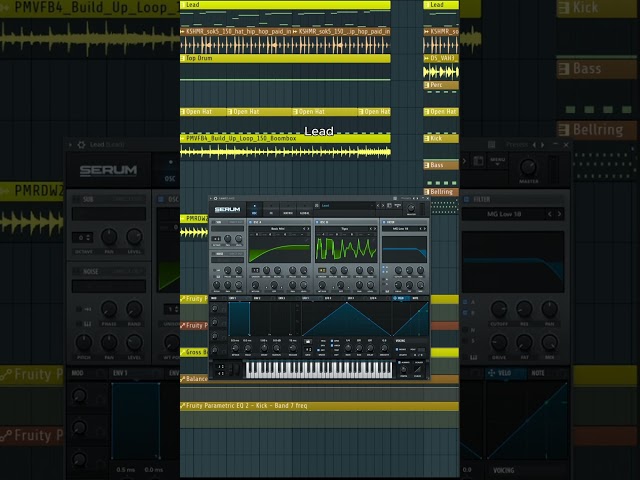Select the Bass pattern clip in playlist
Viewport: 640px width, 480px height.
[x=441, y=165]
